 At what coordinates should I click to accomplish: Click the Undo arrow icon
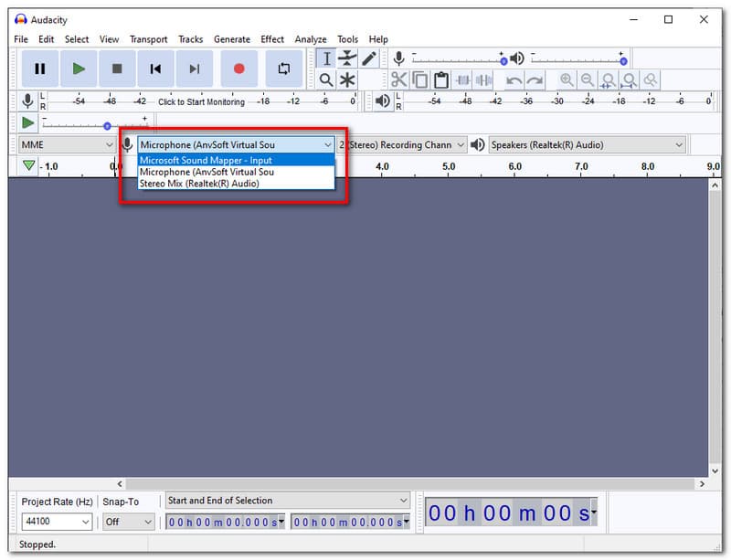click(514, 80)
